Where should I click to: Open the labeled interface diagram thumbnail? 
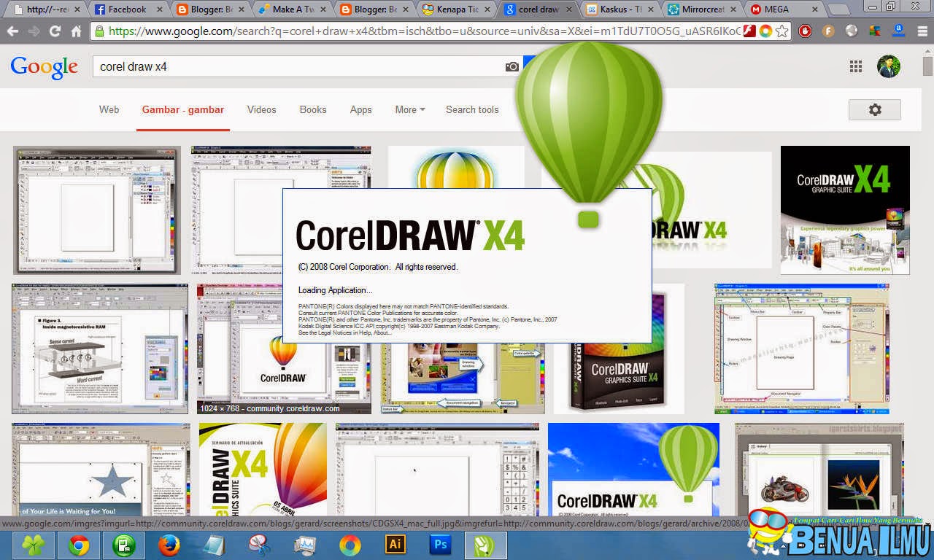click(x=802, y=349)
